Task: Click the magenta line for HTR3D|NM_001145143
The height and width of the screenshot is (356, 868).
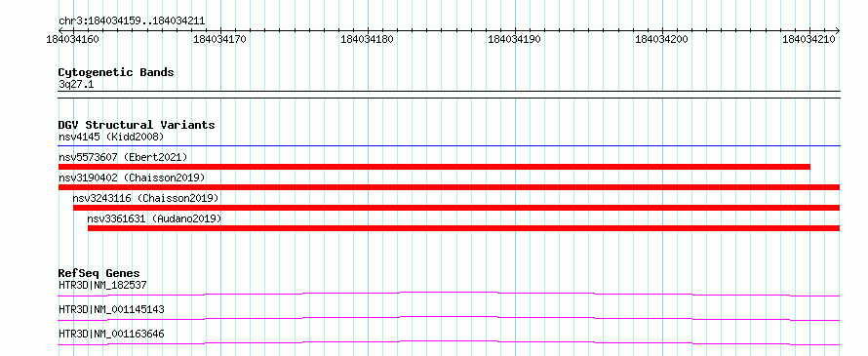Action: tap(449, 318)
